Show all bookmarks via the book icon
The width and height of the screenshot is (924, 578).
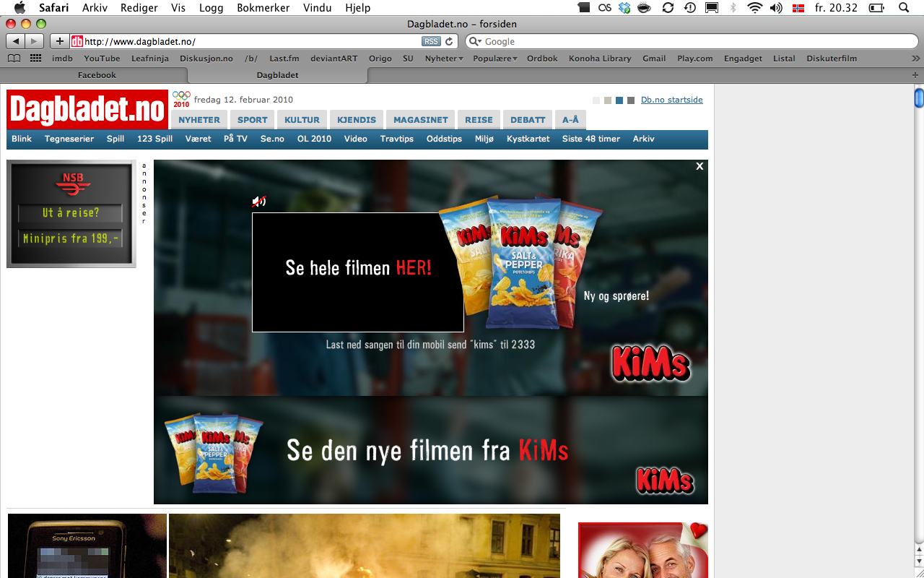[14, 59]
